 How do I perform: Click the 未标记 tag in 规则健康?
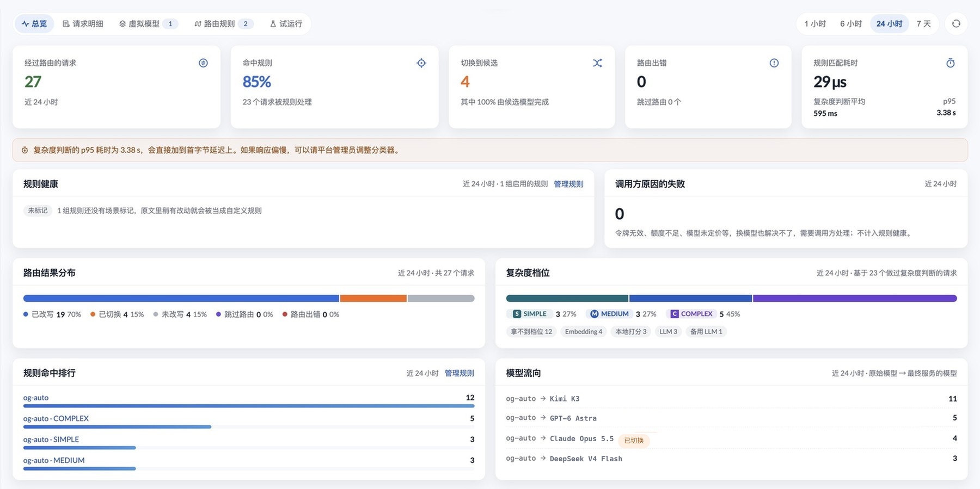click(x=38, y=211)
